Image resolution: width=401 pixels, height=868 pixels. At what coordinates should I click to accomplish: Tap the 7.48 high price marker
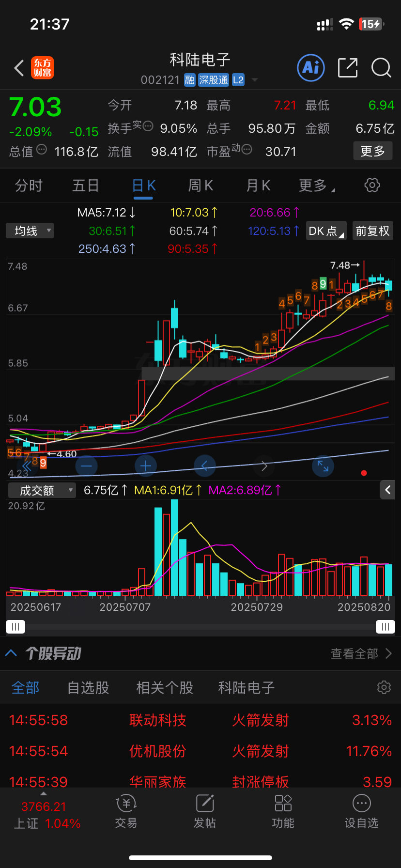(x=344, y=265)
